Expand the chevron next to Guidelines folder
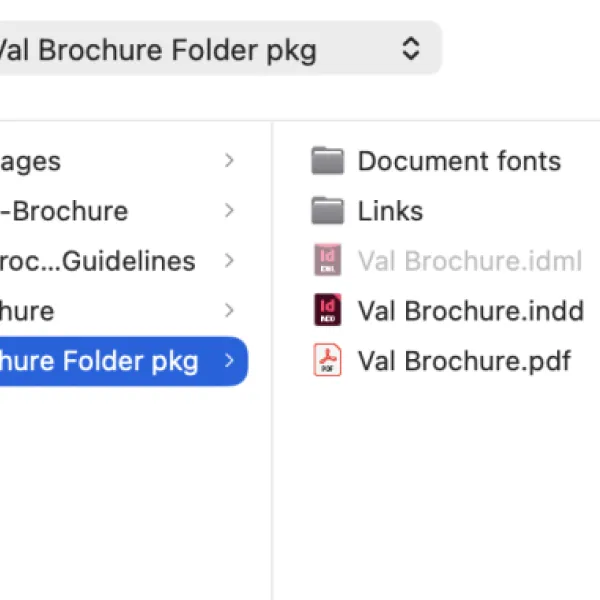 (x=229, y=261)
